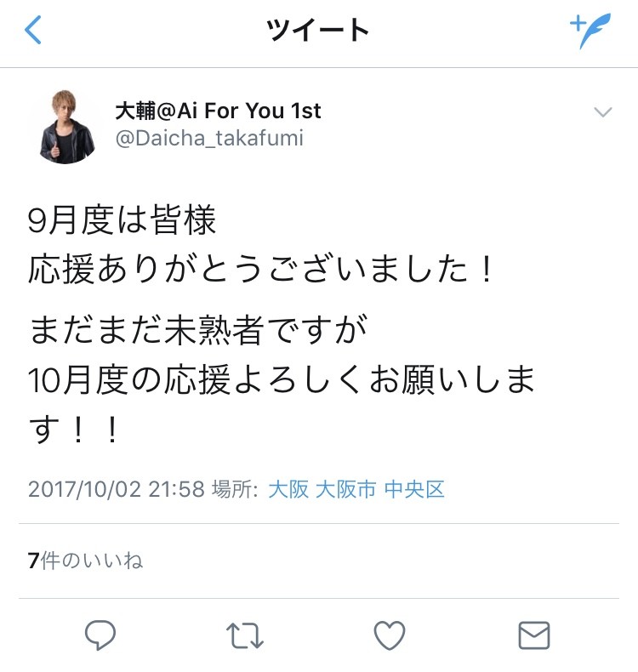
Task: Open the @Daicha_takafumi handle
Action: point(209,138)
